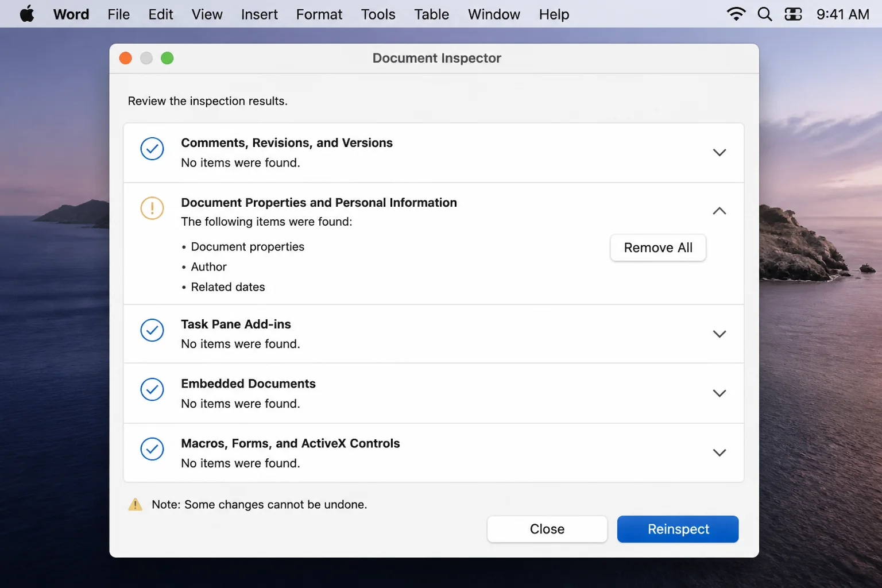Screen dimensions: 882x588
Task: Open Control Center from the menu bar
Action: 793,14
